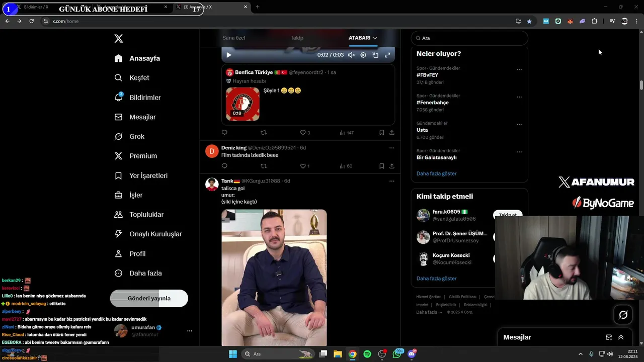Viewport: 644px width, 362px height.
Task: Open İşler jobs page
Action: pyautogui.click(x=128, y=195)
